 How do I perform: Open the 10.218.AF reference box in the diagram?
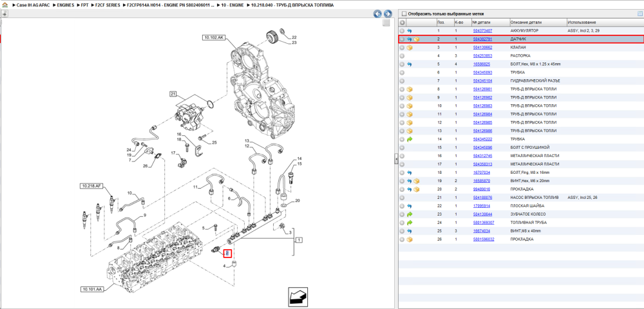91,186
